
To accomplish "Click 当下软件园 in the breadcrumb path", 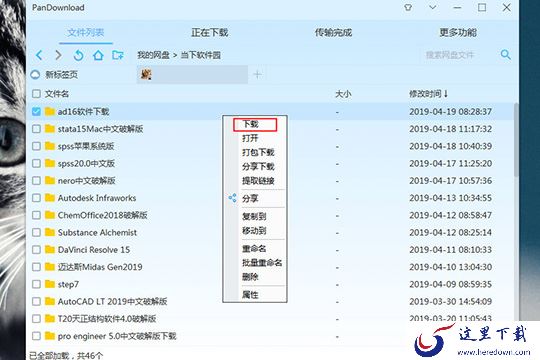I will (x=201, y=55).
